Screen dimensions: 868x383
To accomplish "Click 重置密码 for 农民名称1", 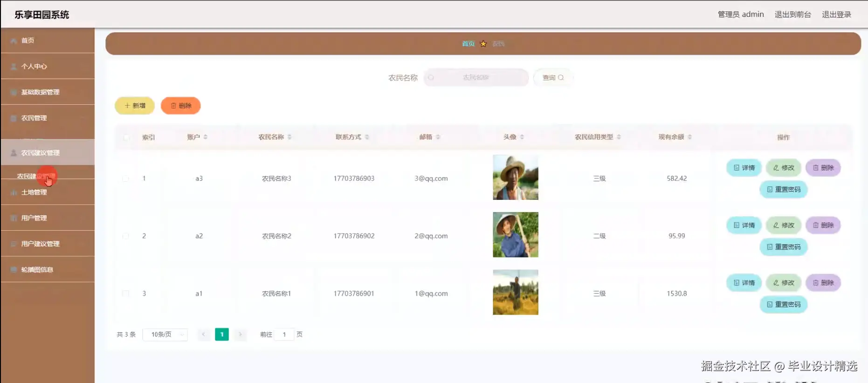I will (784, 305).
